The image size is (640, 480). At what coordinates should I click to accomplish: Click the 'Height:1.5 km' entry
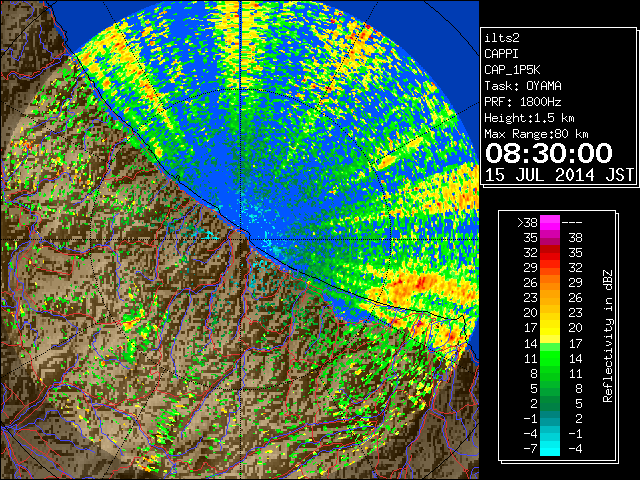[529, 118]
